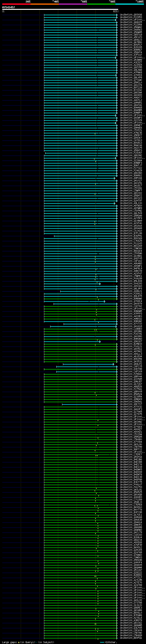Select hit label UniRef100_P26413
Image resolution: width=146 pixels, height=644 pixels.
click(x=131, y=294)
